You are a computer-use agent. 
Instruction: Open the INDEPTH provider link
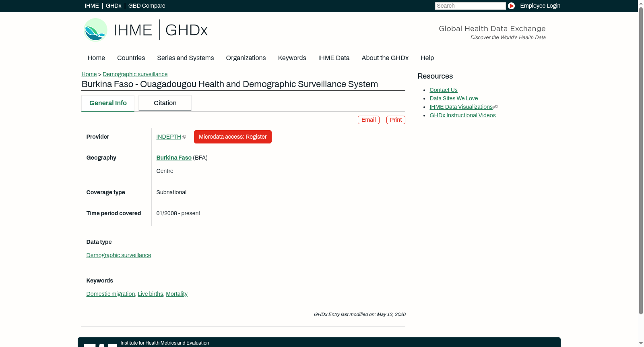click(169, 137)
